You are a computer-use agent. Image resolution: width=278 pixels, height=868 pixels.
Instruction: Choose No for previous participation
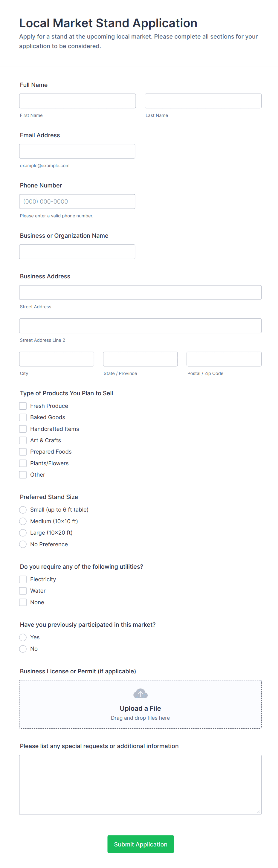click(23, 648)
